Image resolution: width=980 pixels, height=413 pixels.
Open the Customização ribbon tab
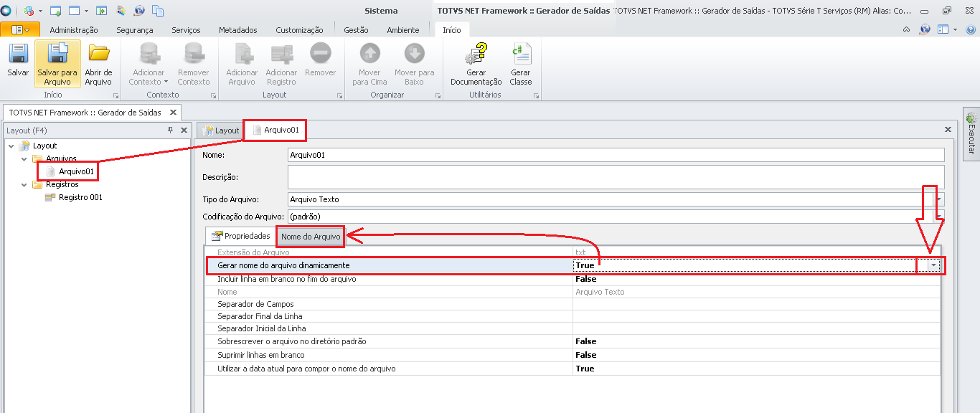[299, 30]
